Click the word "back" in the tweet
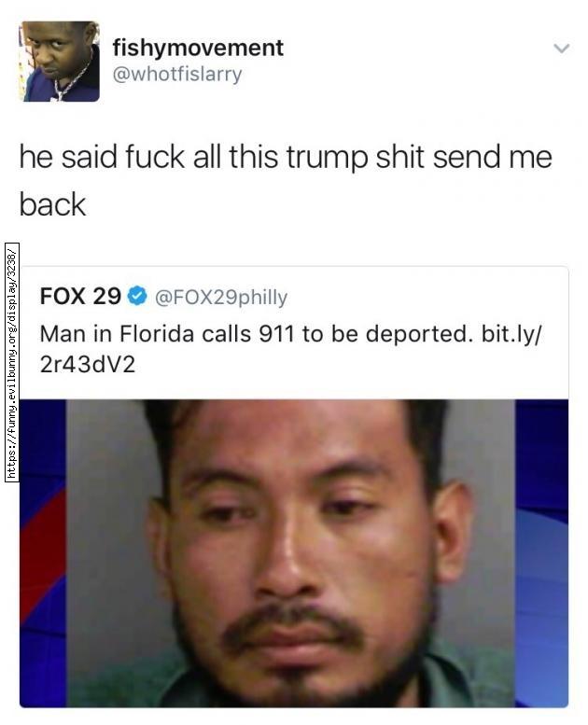The image size is (588, 725). click(x=53, y=204)
